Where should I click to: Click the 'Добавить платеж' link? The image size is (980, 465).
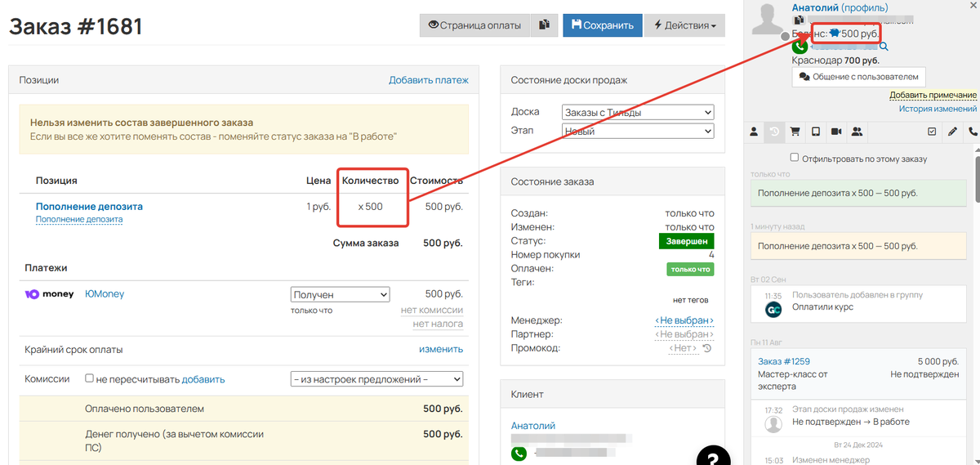pos(428,80)
